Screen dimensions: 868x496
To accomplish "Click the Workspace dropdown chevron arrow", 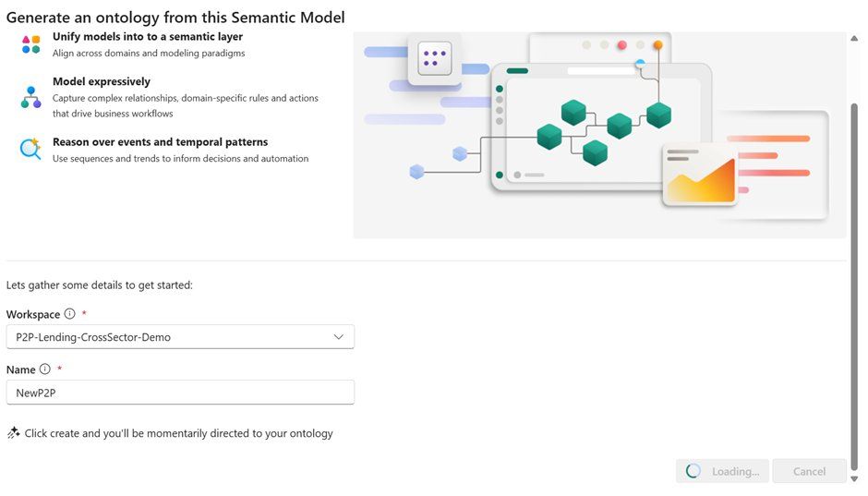I will [x=339, y=337].
